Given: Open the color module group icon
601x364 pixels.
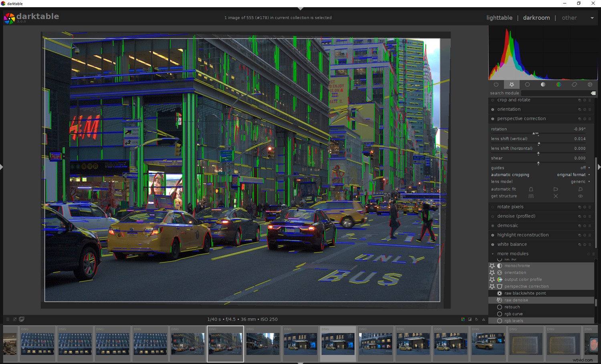Looking at the screenshot, I should (559, 84).
